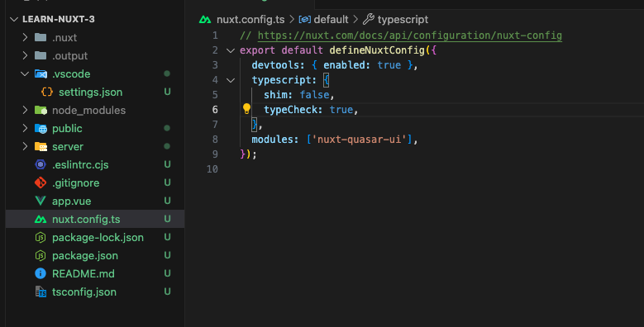Fold the typescript block on line 4
The height and width of the screenshot is (327, 644).
pos(231,80)
